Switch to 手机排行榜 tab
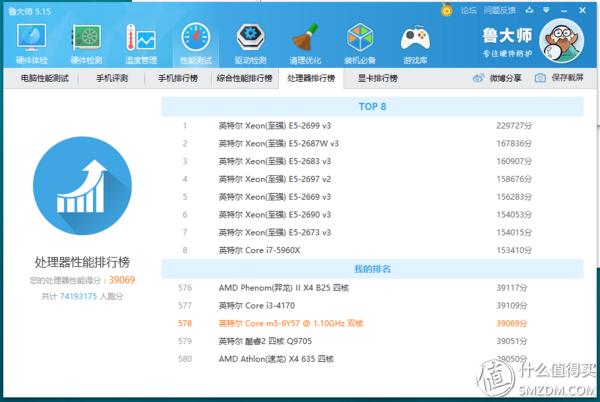The image size is (600, 402). tap(178, 78)
